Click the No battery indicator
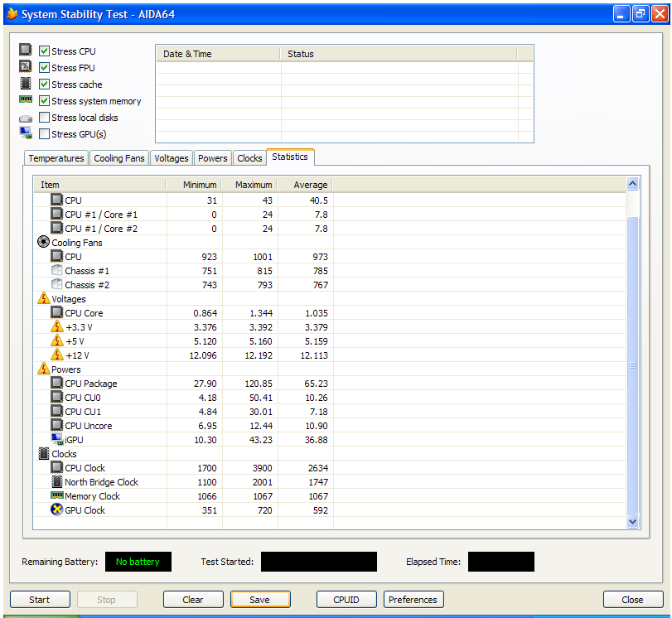This screenshot has width=672, height=618. tap(138, 562)
